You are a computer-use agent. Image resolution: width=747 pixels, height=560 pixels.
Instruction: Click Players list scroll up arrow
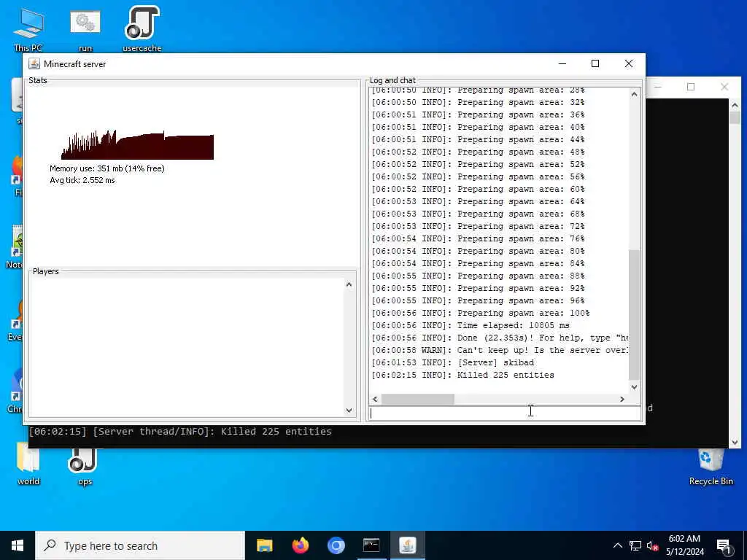click(349, 285)
